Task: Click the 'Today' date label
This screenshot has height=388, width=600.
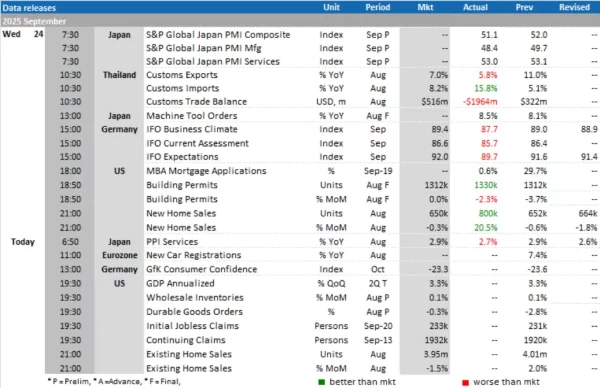Action: tap(23, 242)
